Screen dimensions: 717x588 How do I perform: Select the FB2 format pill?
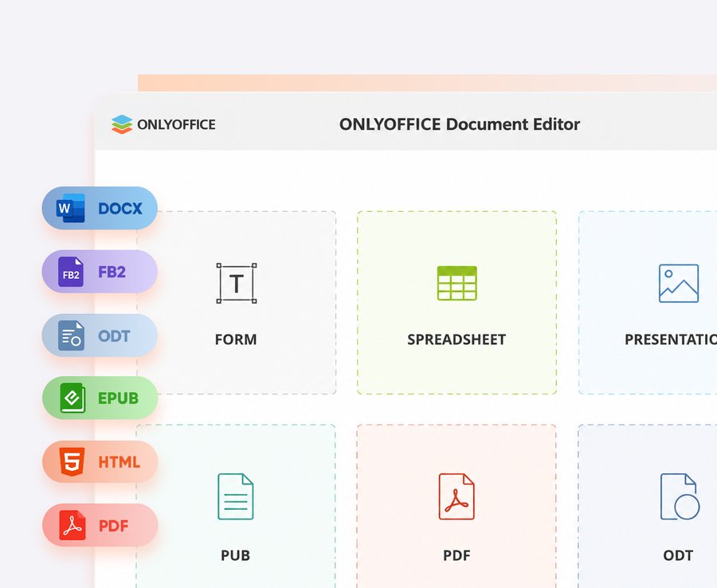[100, 272]
